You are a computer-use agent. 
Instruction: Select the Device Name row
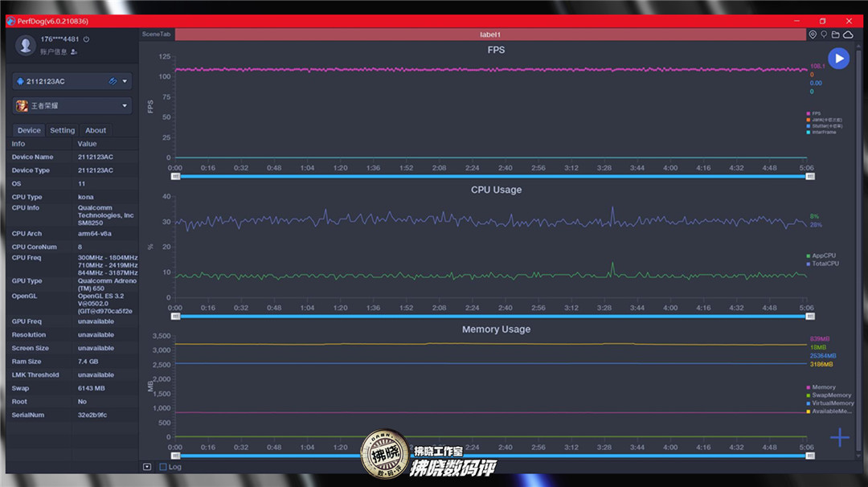(x=72, y=158)
